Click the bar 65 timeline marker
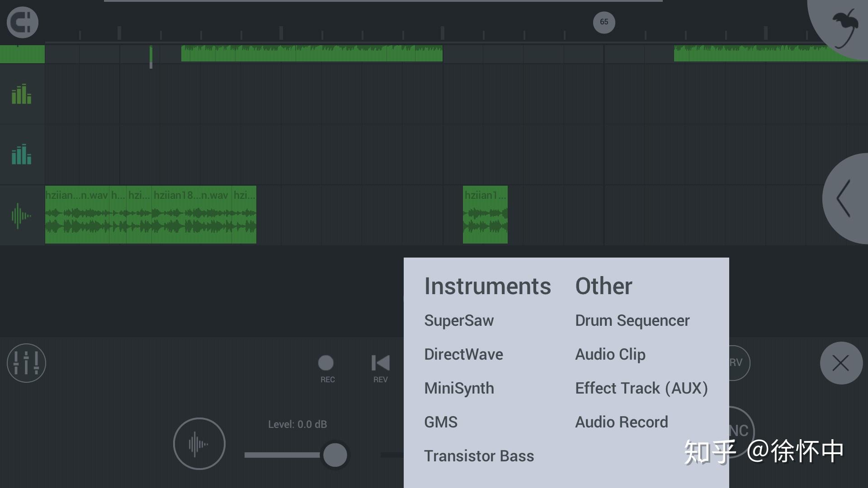Screen dimensions: 868x488 [604, 22]
